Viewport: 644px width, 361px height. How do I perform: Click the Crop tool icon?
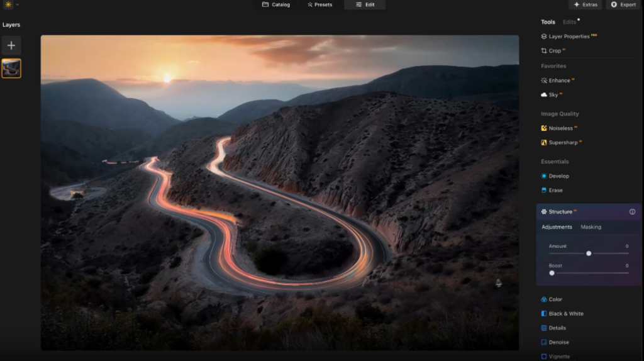pyautogui.click(x=544, y=51)
